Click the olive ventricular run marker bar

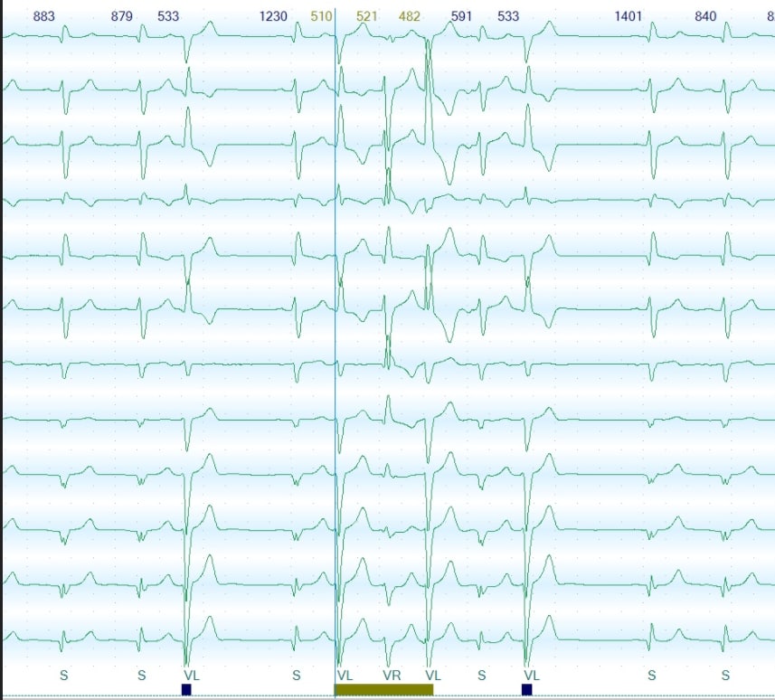(383, 690)
